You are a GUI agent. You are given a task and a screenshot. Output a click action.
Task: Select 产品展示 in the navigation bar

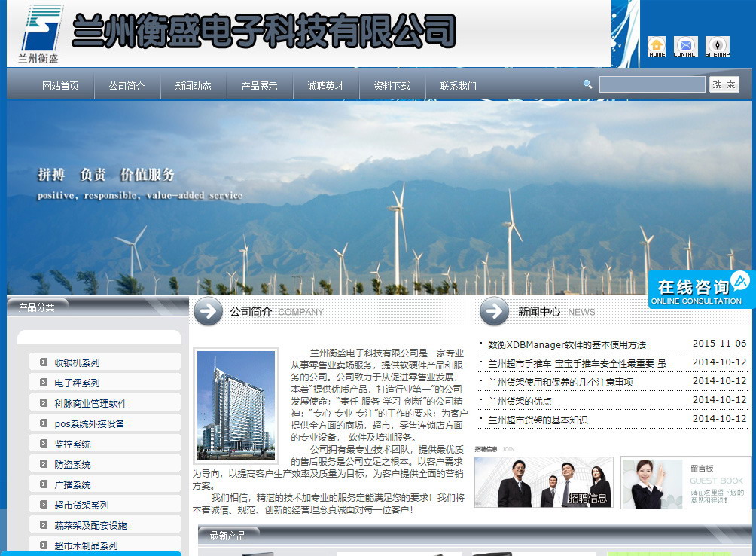point(259,86)
